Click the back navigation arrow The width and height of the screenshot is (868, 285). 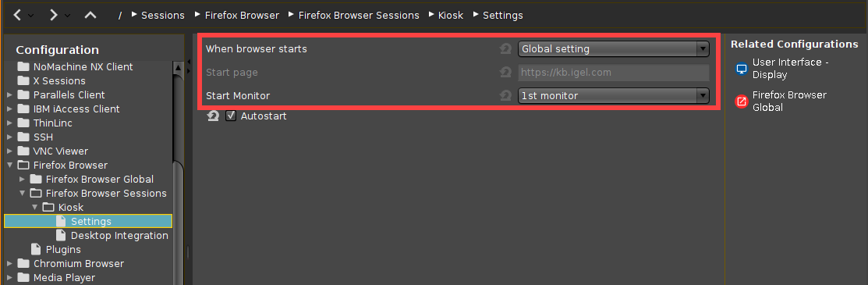click(x=17, y=16)
